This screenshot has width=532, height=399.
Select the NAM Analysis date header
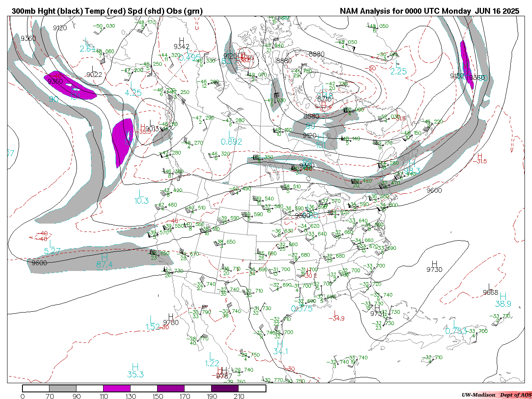click(429, 11)
